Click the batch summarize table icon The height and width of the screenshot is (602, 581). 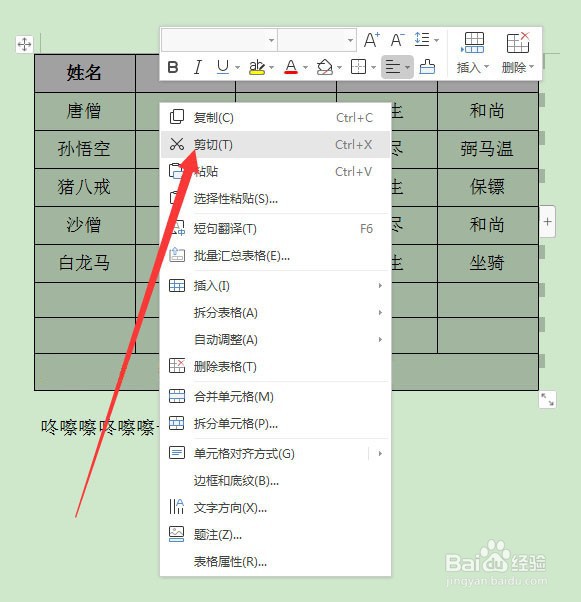[177, 255]
